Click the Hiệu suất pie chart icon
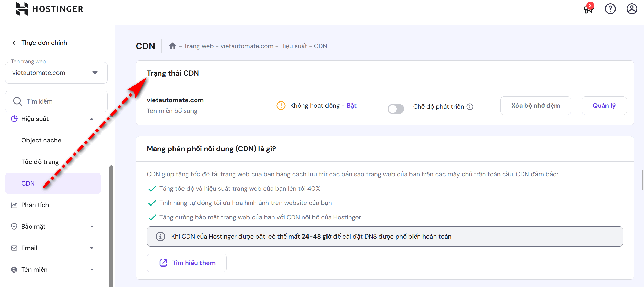The width and height of the screenshot is (644, 287). [14, 119]
